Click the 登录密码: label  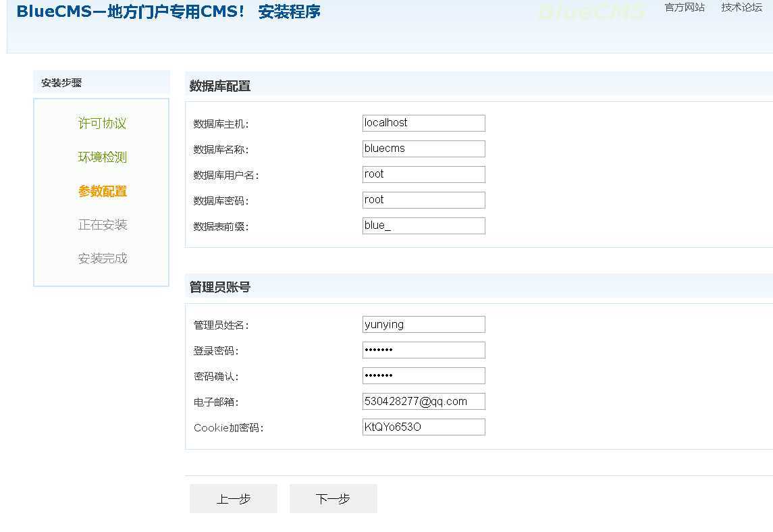216,351
